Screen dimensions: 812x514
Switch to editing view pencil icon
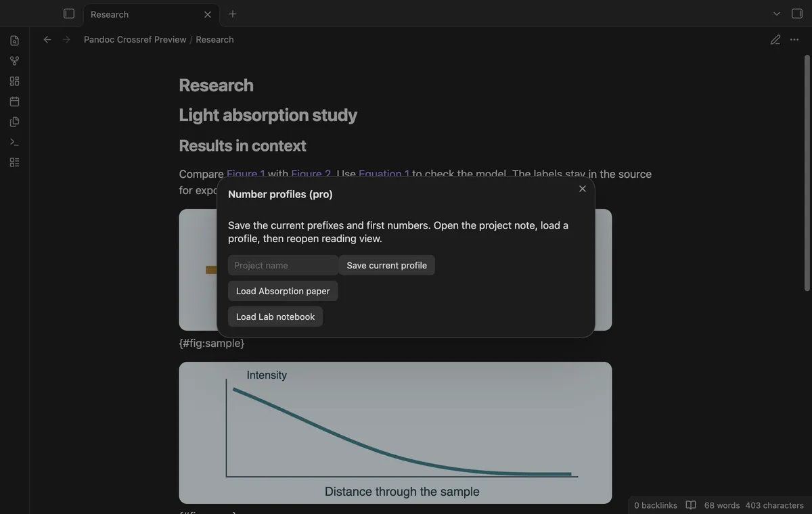(775, 40)
